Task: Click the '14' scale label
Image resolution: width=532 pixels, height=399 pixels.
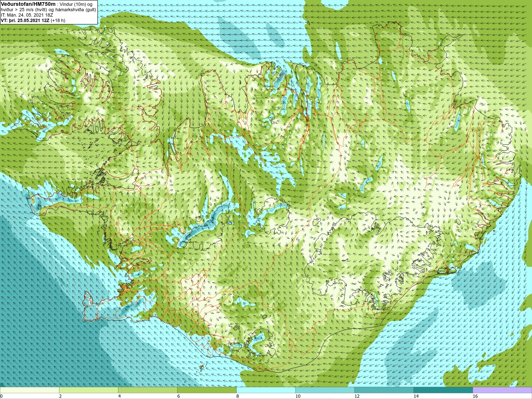Action: click(x=416, y=396)
